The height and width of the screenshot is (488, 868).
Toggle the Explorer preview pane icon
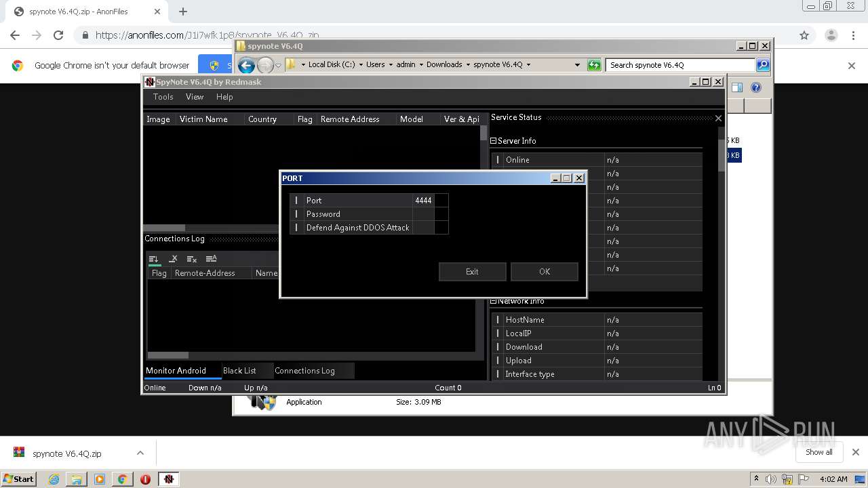pos(737,87)
